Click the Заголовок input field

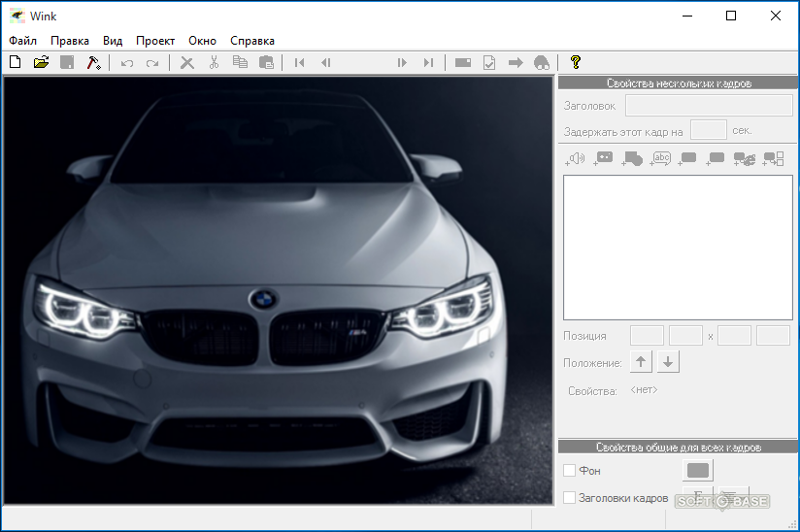pos(709,106)
